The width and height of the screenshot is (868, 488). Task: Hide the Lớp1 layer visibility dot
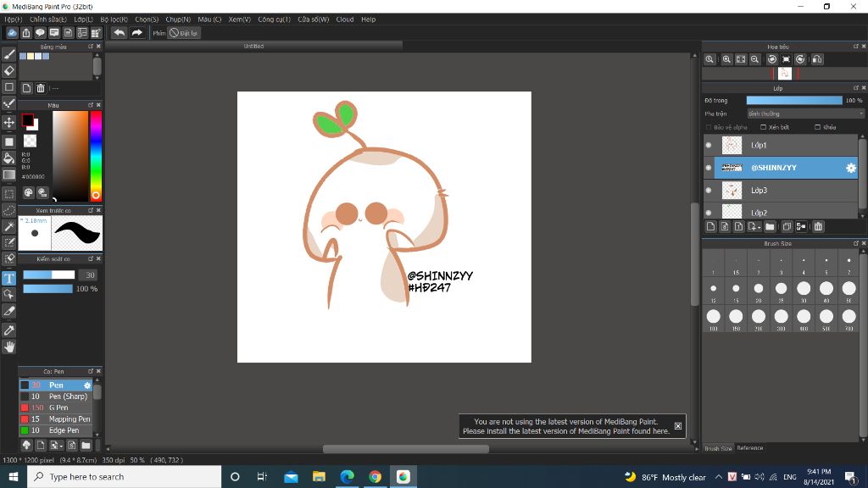pos(709,146)
